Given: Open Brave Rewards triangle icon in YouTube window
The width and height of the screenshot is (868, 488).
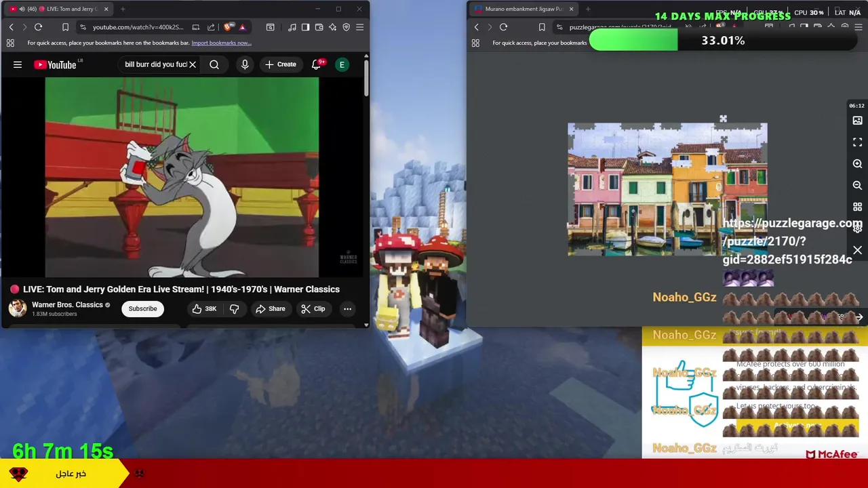Looking at the screenshot, I should [242, 27].
